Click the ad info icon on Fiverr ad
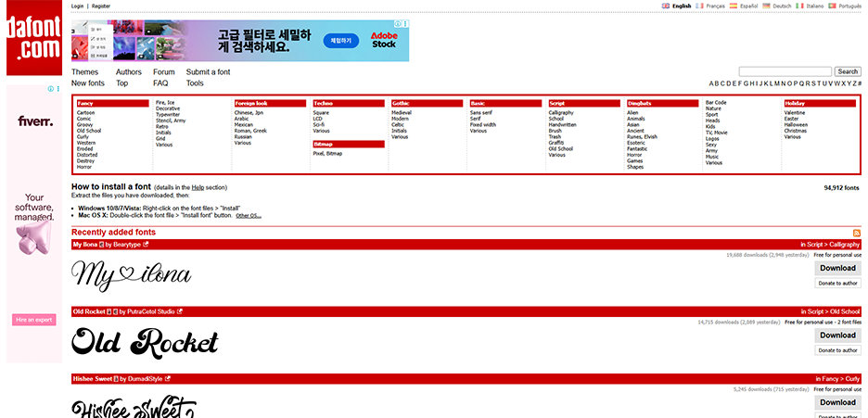 pos(50,88)
